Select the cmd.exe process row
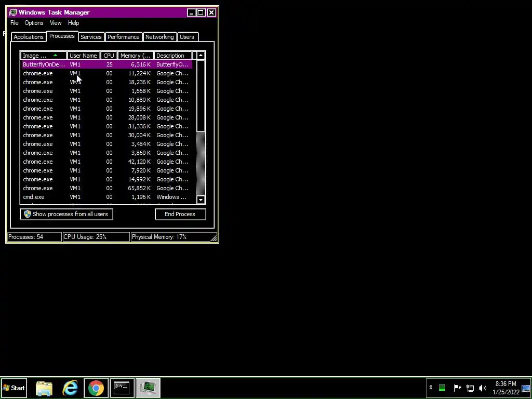 click(107, 197)
